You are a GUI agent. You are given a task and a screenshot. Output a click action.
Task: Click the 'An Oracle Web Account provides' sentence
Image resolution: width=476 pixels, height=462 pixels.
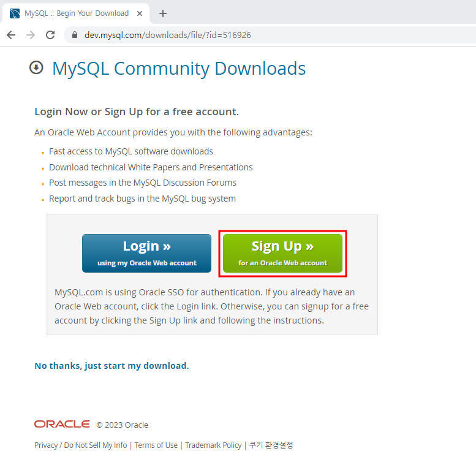click(173, 132)
